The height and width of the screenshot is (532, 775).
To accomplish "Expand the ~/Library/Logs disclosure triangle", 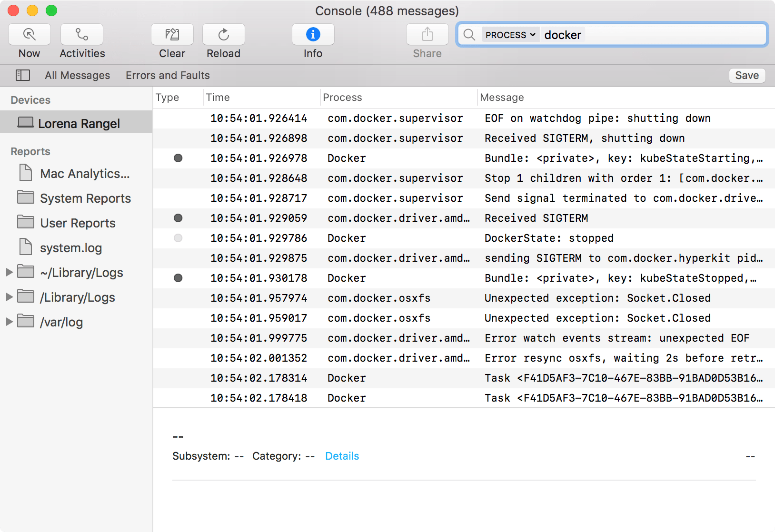I will click(10, 272).
